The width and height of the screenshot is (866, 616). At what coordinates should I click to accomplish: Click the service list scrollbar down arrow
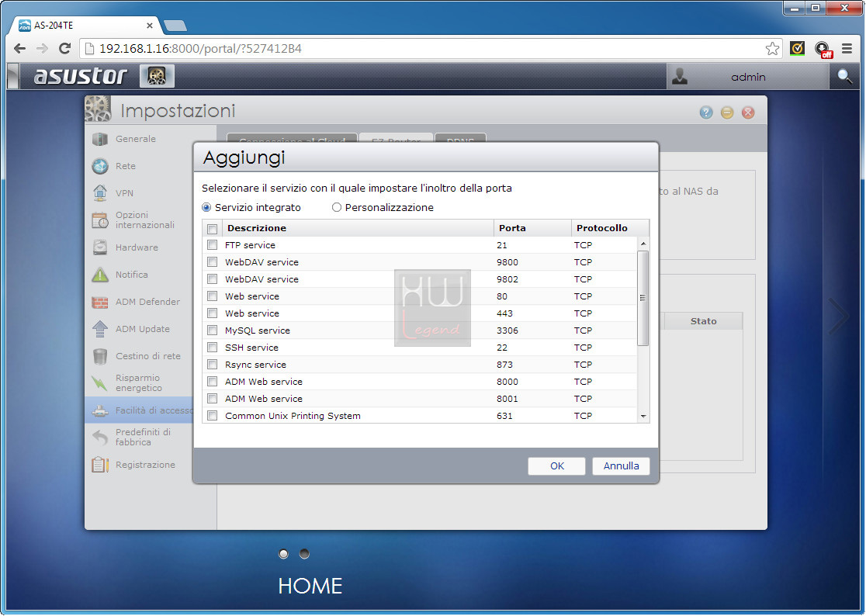click(x=643, y=416)
